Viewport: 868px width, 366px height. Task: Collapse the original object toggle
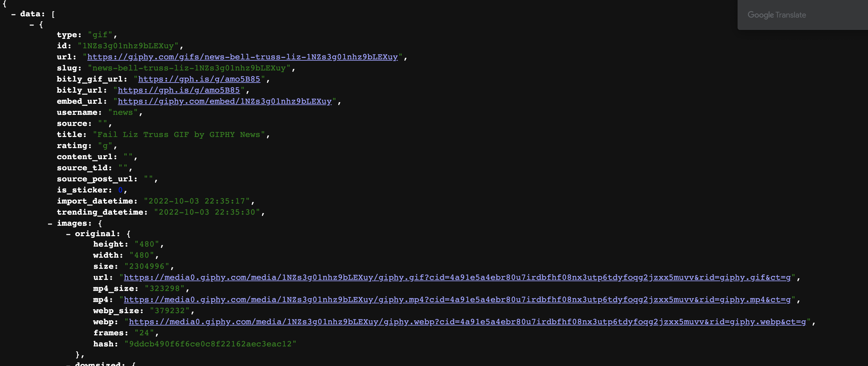(68, 234)
